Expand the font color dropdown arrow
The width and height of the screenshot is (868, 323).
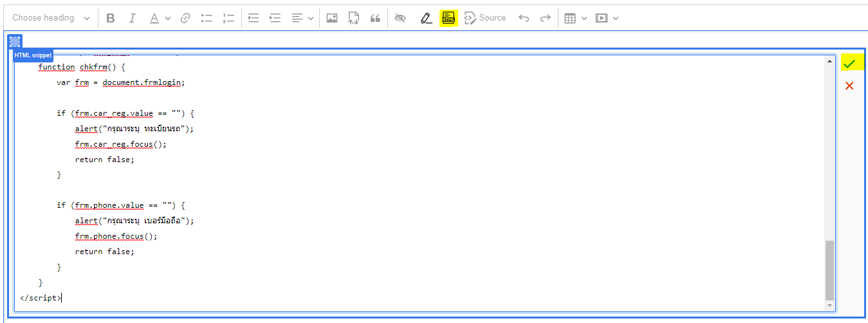[x=168, y=18]
